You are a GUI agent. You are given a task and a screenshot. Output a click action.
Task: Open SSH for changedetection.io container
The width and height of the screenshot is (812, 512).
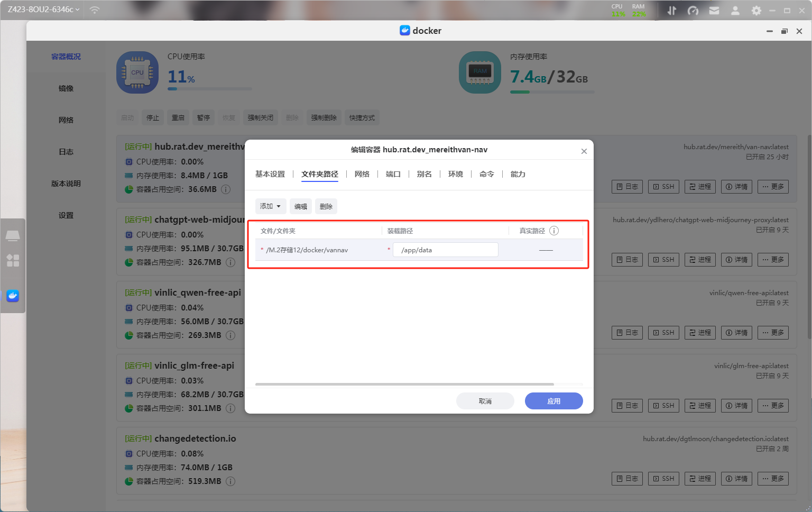[664, 479]
